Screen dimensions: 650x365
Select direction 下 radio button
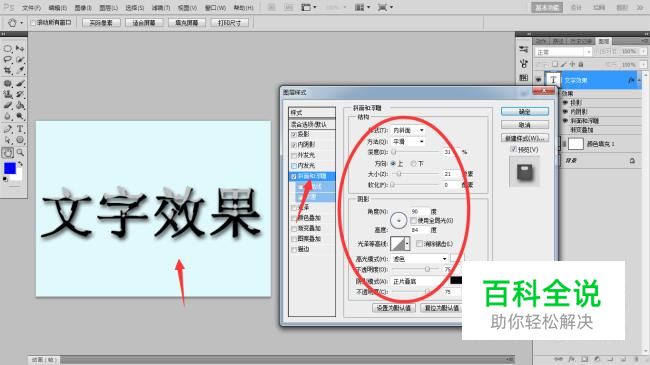(413, 164)
